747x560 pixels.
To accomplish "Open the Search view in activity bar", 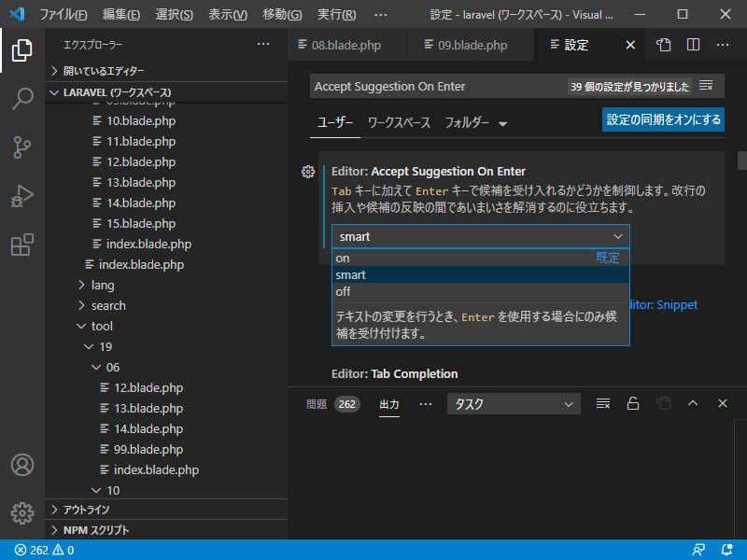I will (22, 99).
